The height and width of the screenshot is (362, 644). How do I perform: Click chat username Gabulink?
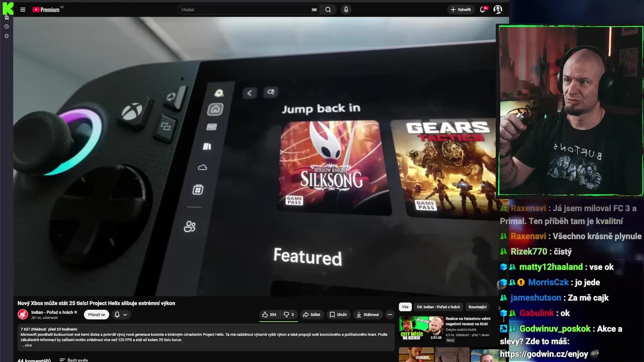[x=536, y=313]
